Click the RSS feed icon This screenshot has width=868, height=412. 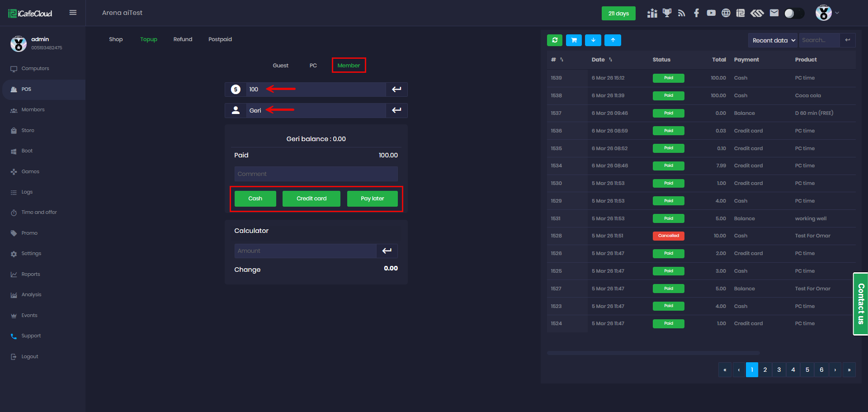(681, 13)
